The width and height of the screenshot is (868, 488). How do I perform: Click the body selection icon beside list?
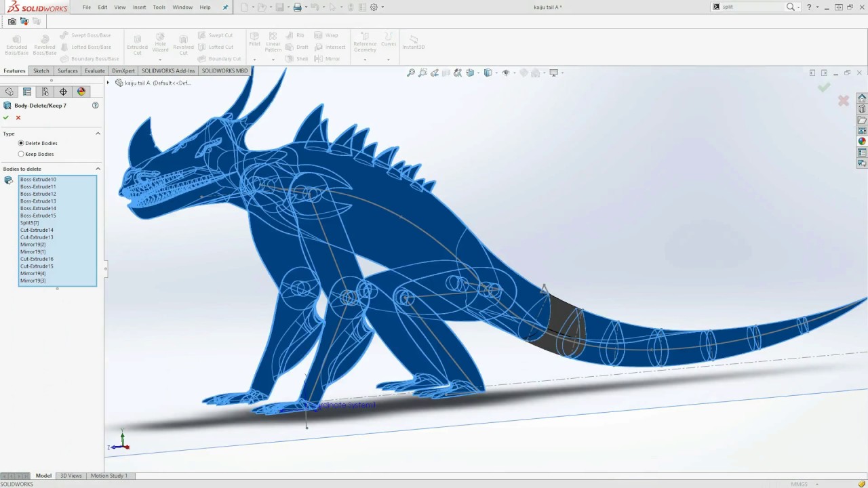pyautogui.click(x=8, y=180)
